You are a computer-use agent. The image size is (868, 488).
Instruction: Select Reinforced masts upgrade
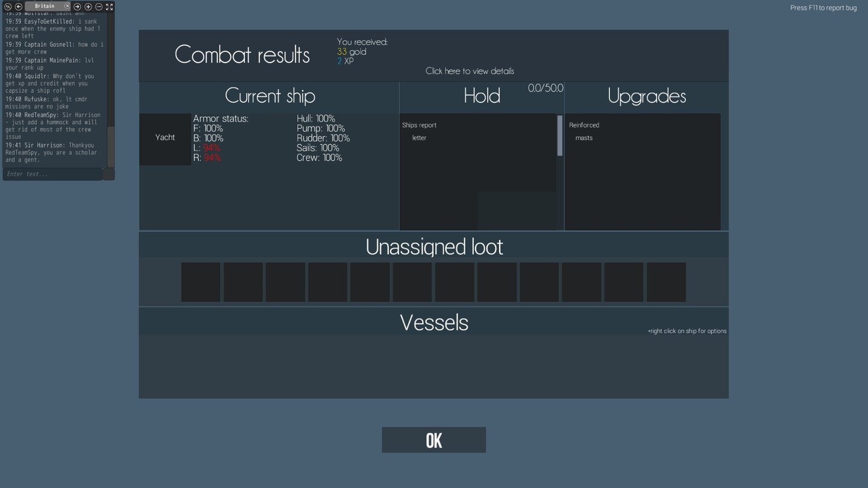tap(584, 131)
